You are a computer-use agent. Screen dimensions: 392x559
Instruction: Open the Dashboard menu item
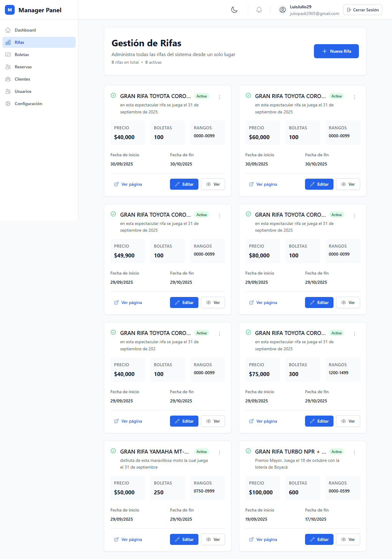(25, 30)
